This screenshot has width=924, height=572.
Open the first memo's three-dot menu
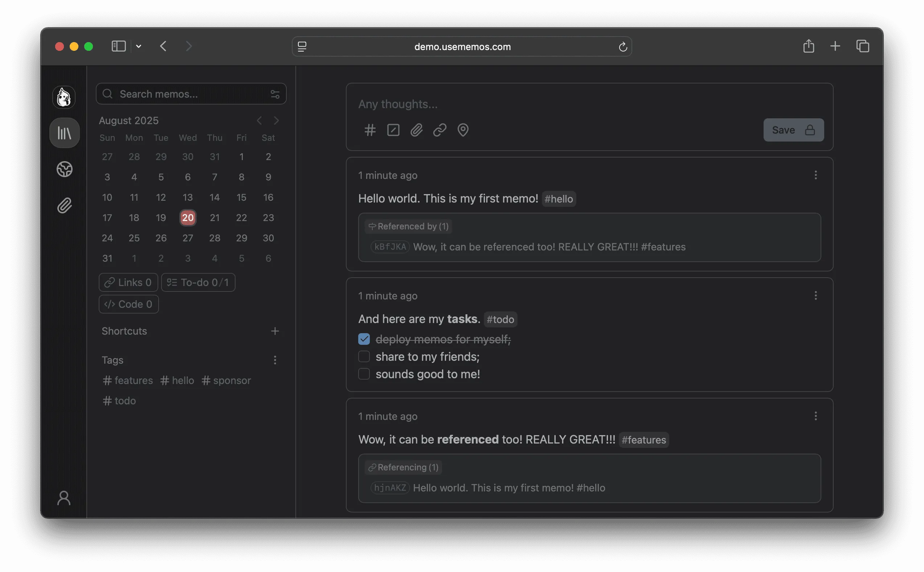coord(816,175)
